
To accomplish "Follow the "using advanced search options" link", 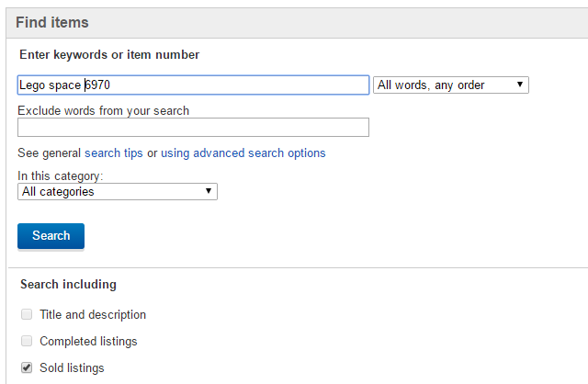I will click(243, 153).
